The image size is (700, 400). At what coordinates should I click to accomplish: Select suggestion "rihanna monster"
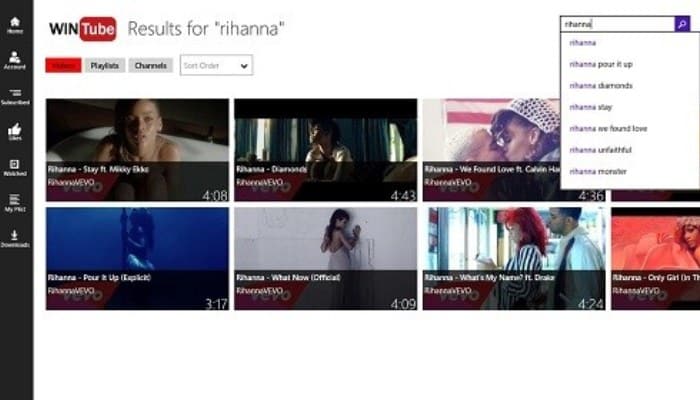pyautogui.click(x=598, y=171)
